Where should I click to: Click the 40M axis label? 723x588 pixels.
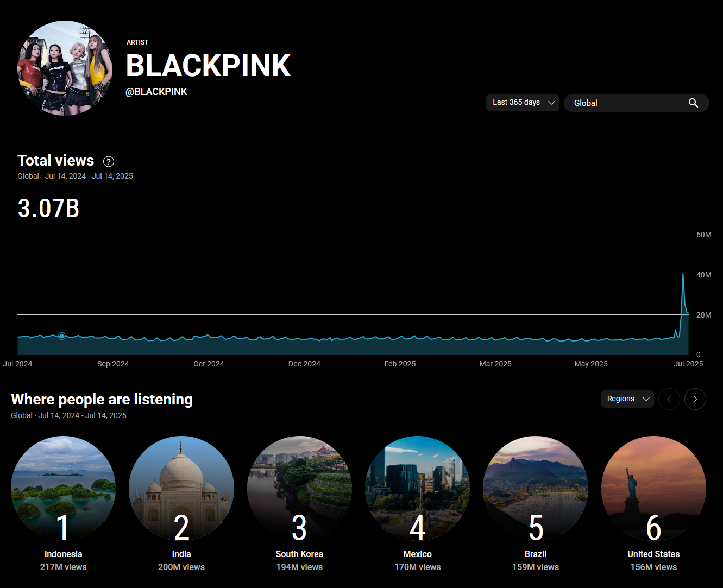point(704,275)
